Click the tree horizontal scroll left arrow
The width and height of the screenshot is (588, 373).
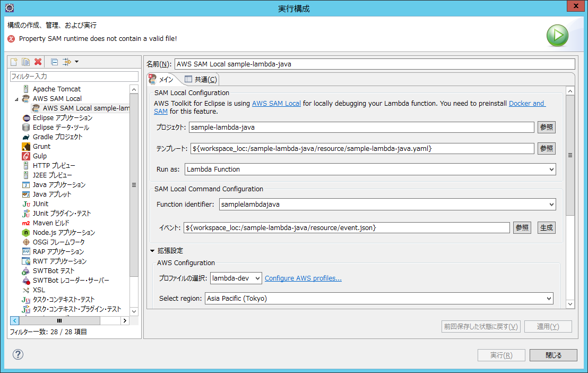point(15,320)
